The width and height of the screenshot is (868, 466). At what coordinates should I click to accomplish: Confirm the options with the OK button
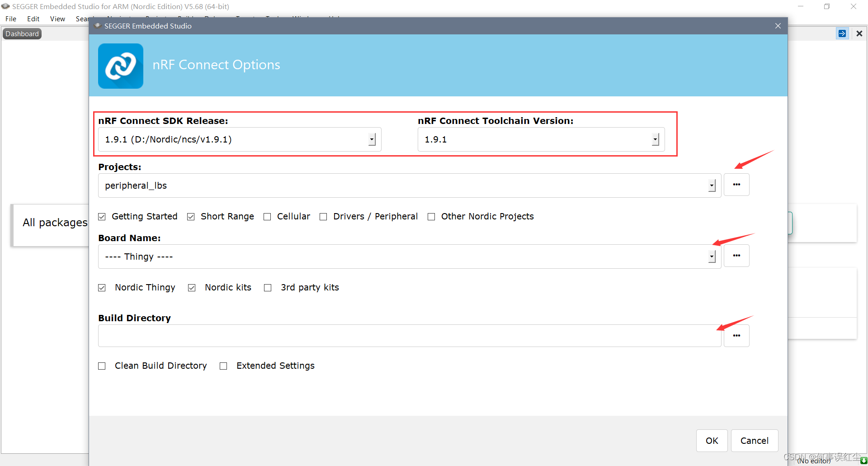pos(712,441)
